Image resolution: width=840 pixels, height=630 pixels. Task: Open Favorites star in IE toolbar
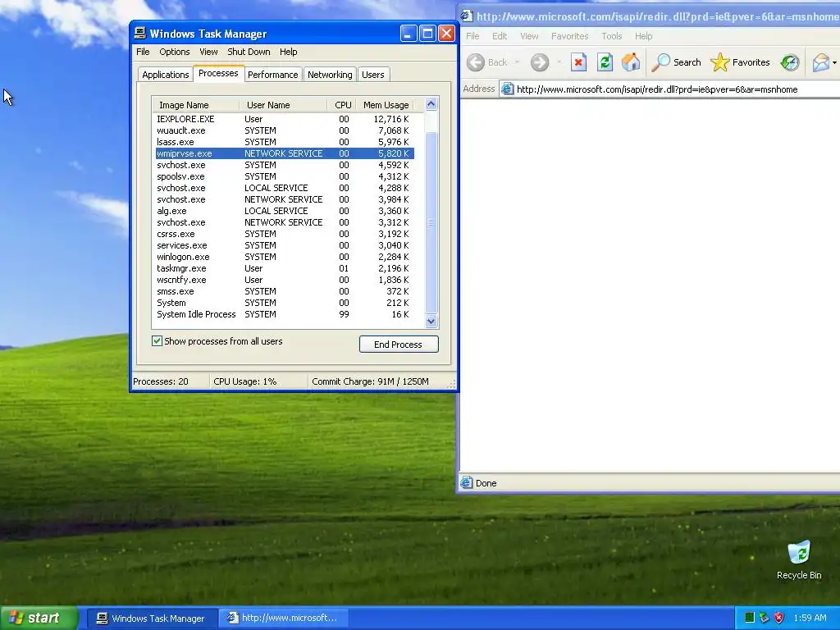pyautogui.click(x=720, y=62)
